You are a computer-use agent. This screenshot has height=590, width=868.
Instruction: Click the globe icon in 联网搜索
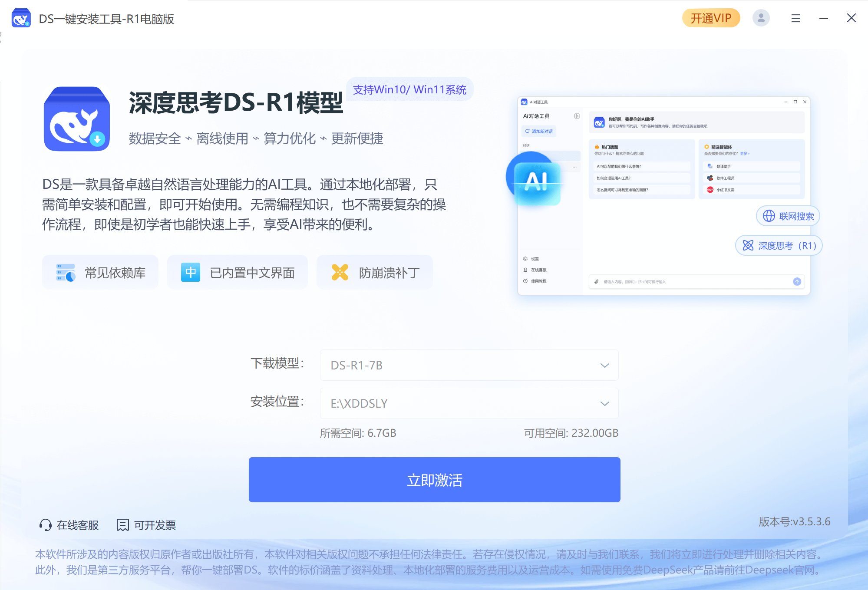pos(769,216)
